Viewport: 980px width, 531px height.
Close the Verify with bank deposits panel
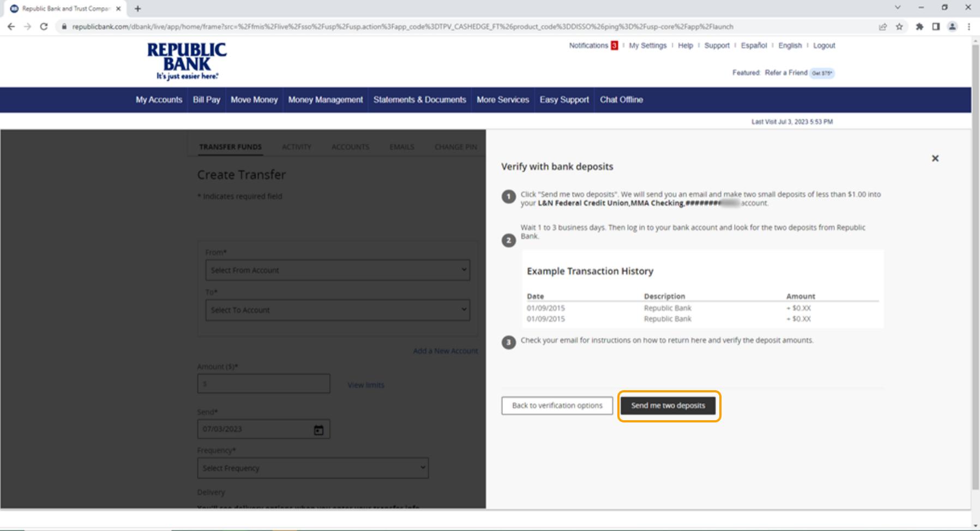tap(935, 158)
